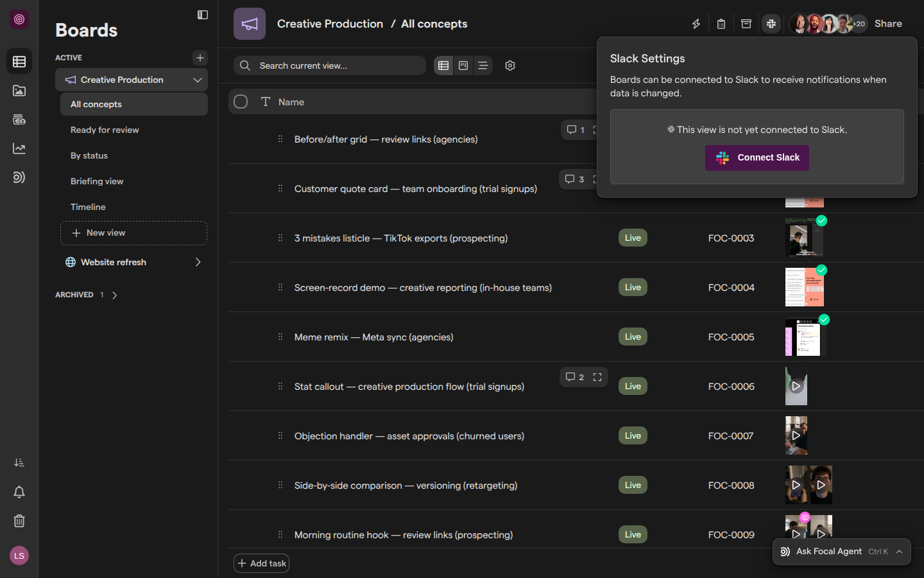Click the Search current view field

pyautogui.click(x=330, y=66)
